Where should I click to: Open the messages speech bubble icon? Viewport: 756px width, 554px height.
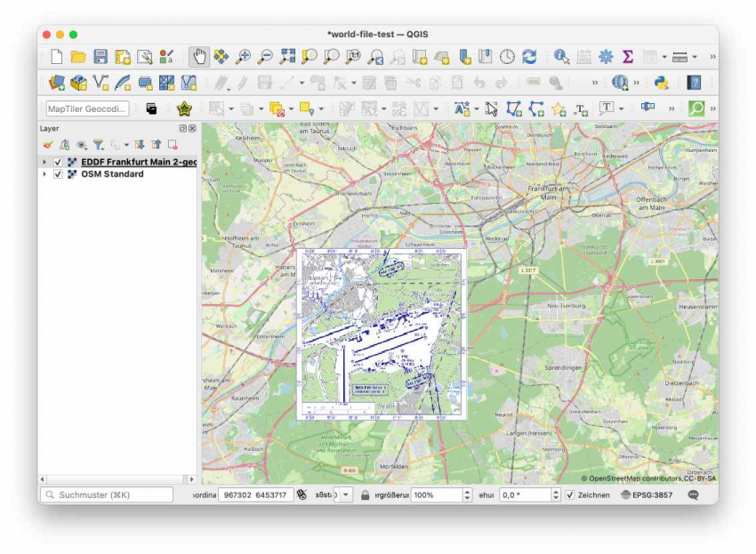click(x=694, y=495)
